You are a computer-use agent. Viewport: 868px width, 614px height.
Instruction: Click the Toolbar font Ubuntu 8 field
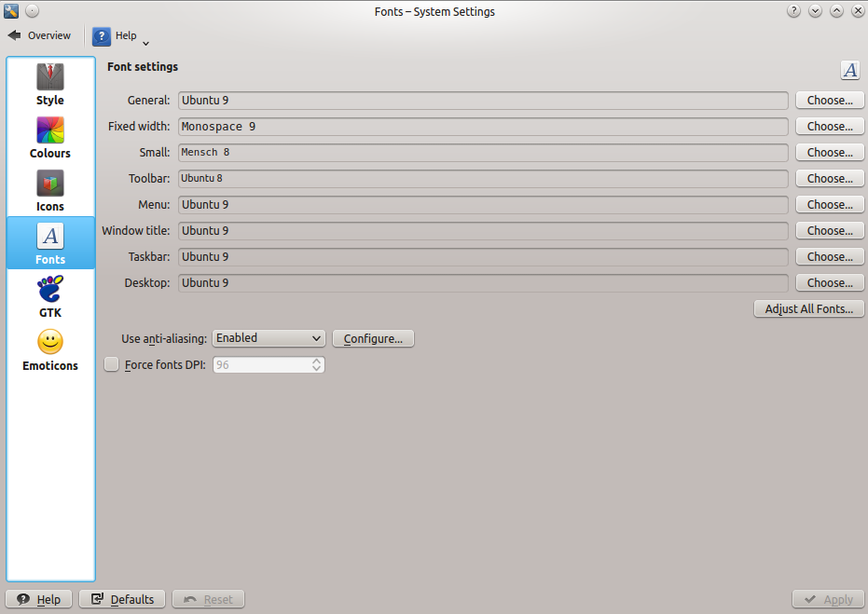tap(483, 178)
